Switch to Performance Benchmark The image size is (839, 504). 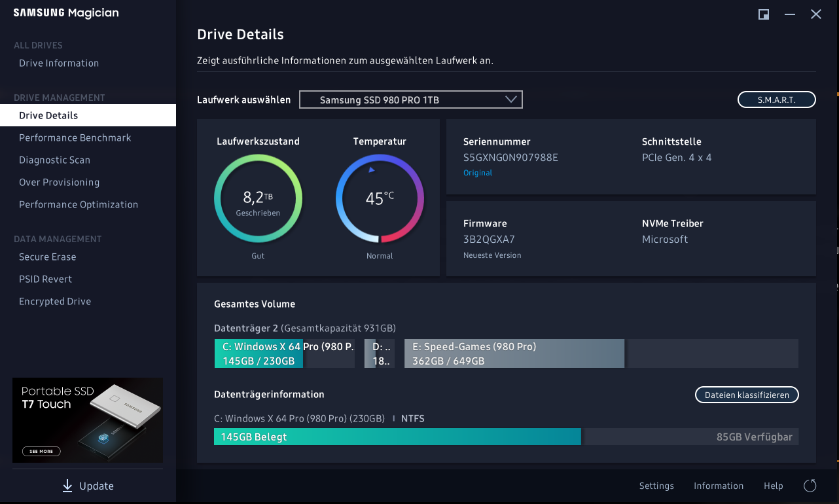pos(75,137)
